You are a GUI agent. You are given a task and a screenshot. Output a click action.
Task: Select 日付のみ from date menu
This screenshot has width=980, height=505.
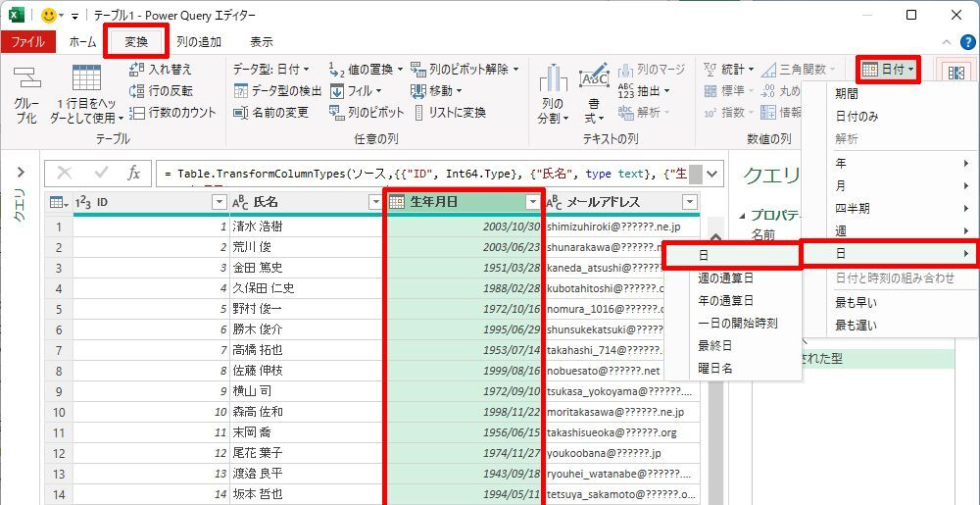[x=857, y=117]
